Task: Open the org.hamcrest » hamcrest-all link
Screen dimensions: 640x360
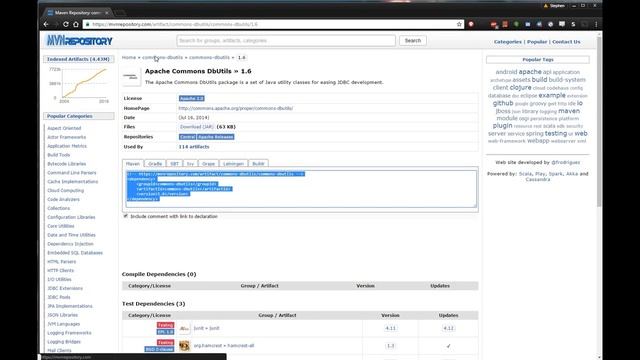Action: [224, 346]
